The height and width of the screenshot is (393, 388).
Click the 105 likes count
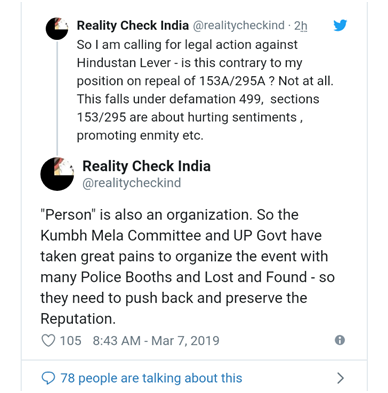pos(70,340)
